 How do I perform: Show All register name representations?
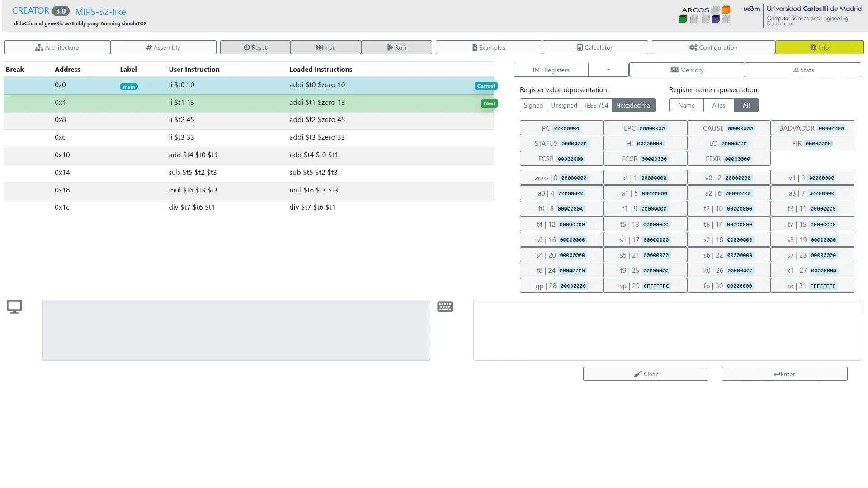coord(746,105)
